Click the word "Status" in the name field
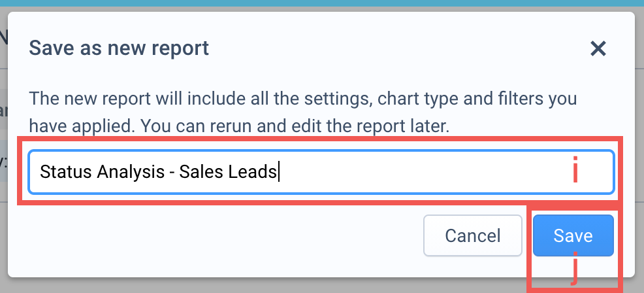The width and height of the screenshot is (644, 293). 66,172
